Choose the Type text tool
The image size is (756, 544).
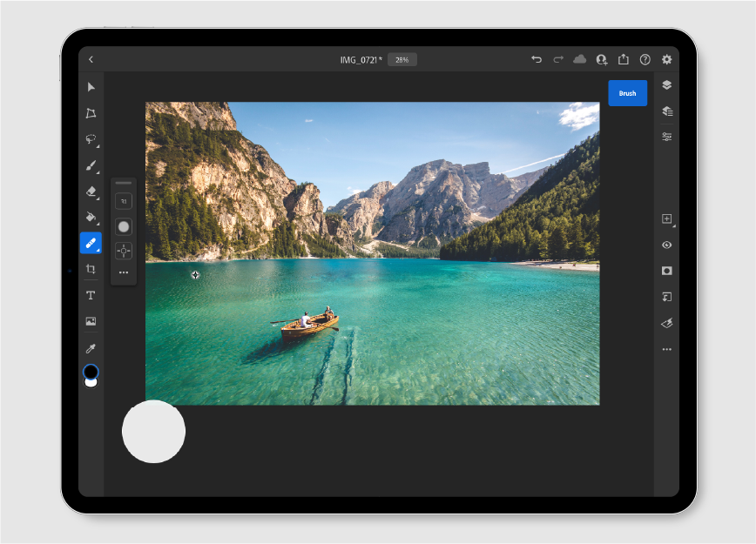[91, 296]
